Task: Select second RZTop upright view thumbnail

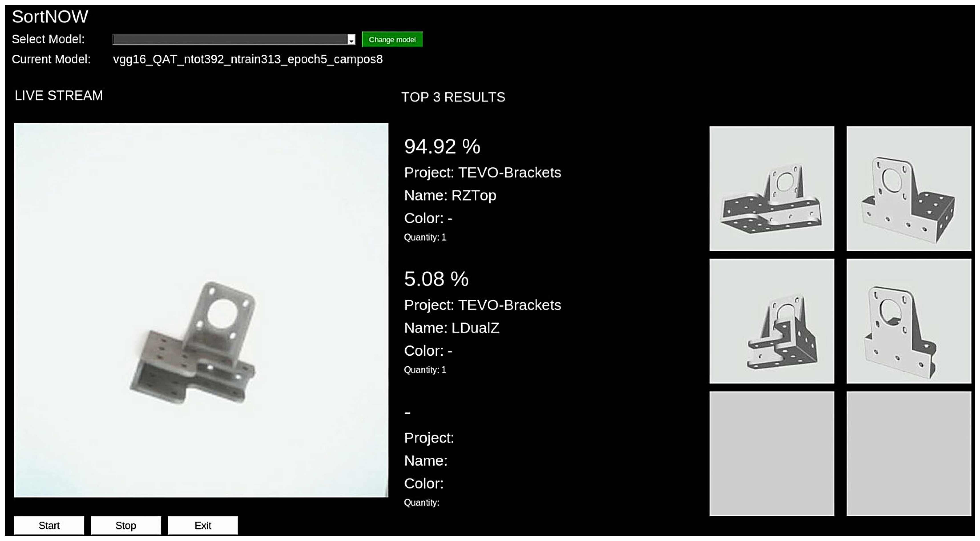Action: click(909, 188)
